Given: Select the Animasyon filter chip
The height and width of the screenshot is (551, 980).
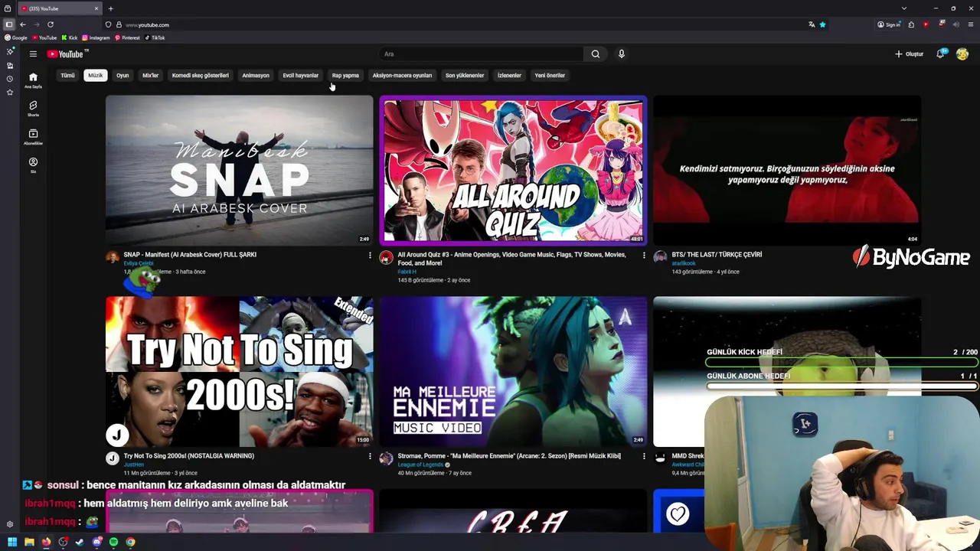Looking at the screenshot, I should coord(256,75).
